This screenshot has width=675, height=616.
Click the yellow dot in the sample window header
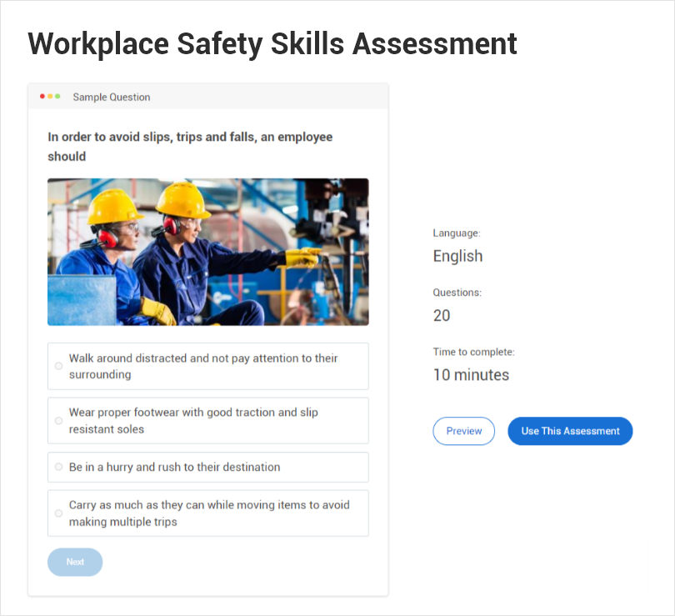(x=50, y=97)
